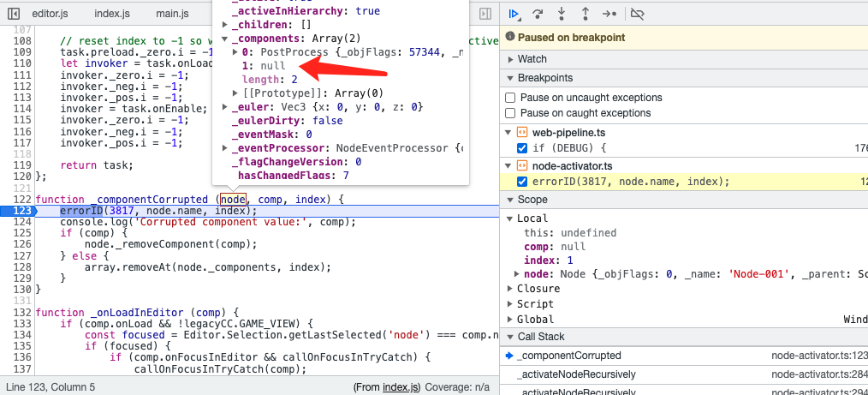The image size is (868, 395).
Task: Switch to main.js tab
Action: (x=172, y=14)
